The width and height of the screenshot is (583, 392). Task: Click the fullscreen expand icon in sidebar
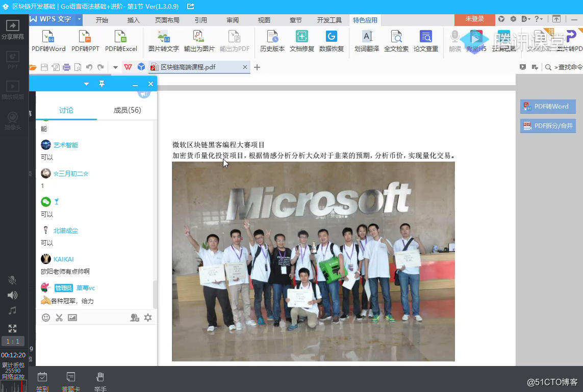tap(12, 328)
